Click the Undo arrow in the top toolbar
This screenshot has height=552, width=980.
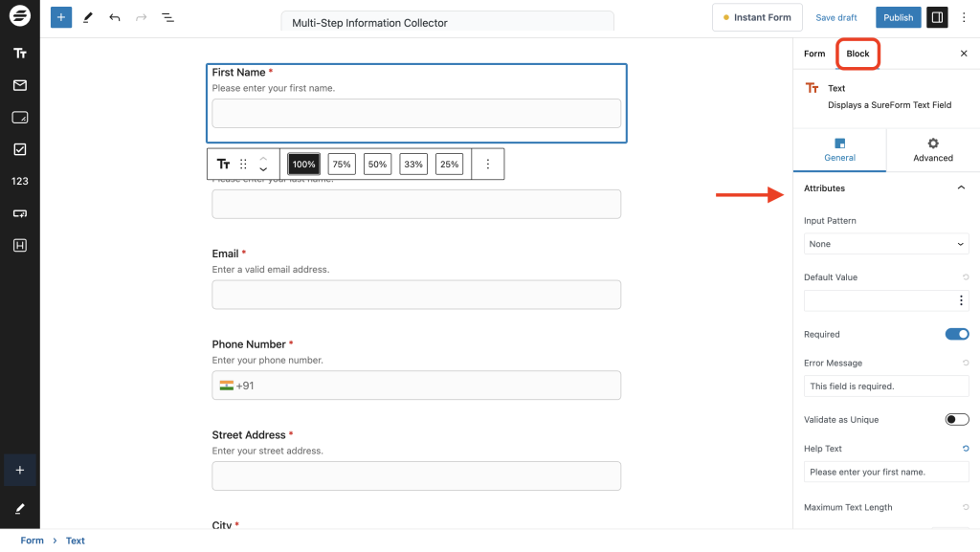[x=115, y=17]
